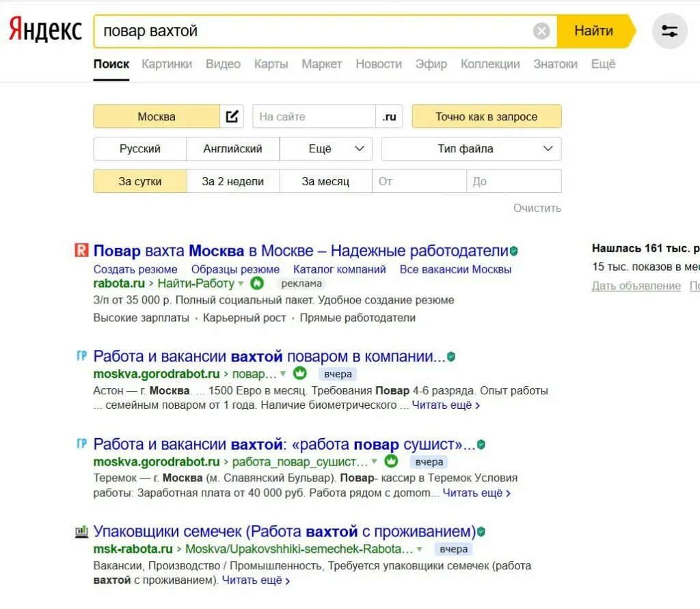Open the 'работа повар сушист' result title

click(x=284, y=444)
